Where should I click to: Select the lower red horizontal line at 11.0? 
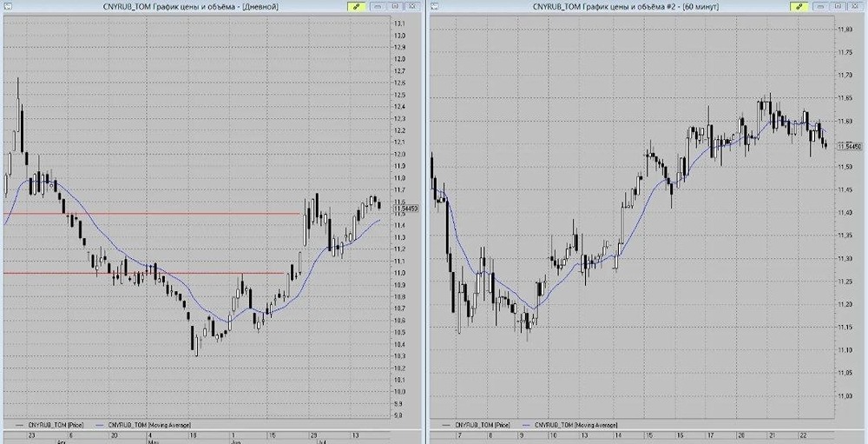[x=145, y=273]
